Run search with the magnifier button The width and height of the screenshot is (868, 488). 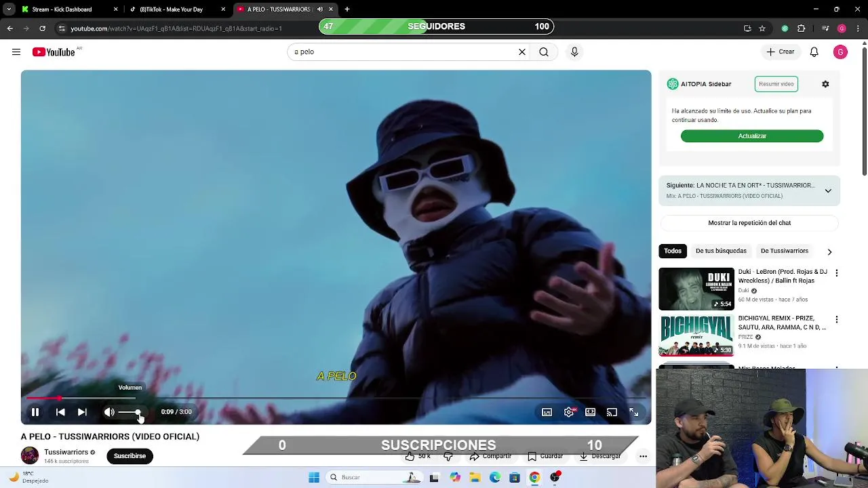coord(544,52)
